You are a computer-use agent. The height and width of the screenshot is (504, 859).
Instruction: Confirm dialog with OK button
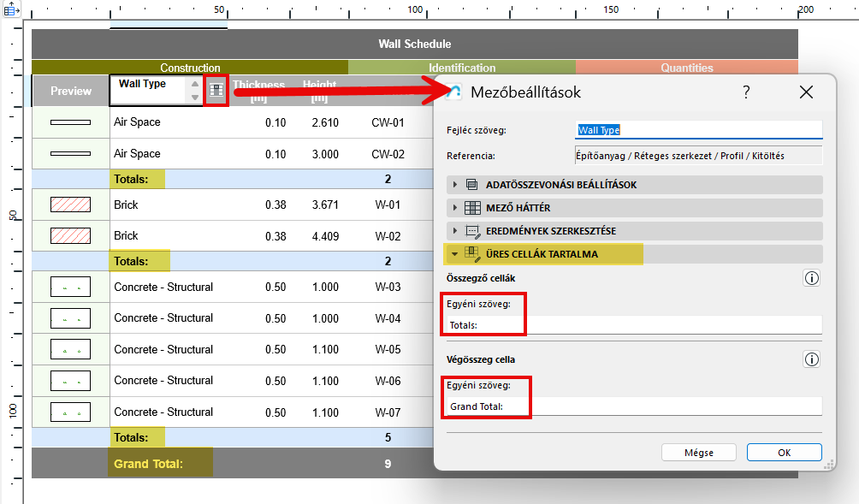point(784,453)
